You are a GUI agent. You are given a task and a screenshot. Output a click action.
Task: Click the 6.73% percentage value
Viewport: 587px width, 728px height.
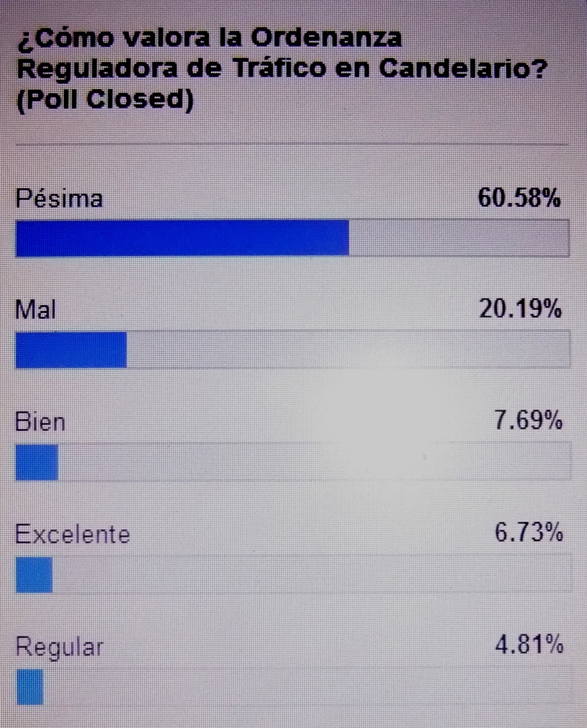528,533
